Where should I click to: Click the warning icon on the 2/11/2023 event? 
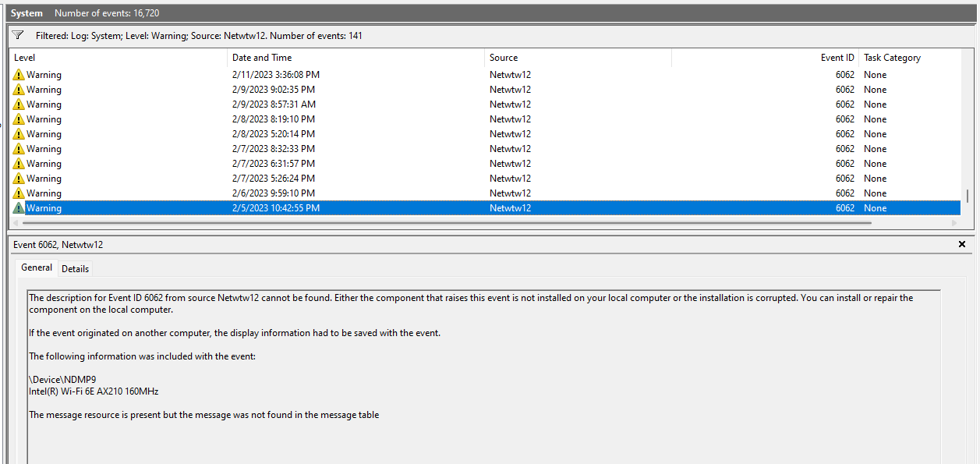[18, 74]
